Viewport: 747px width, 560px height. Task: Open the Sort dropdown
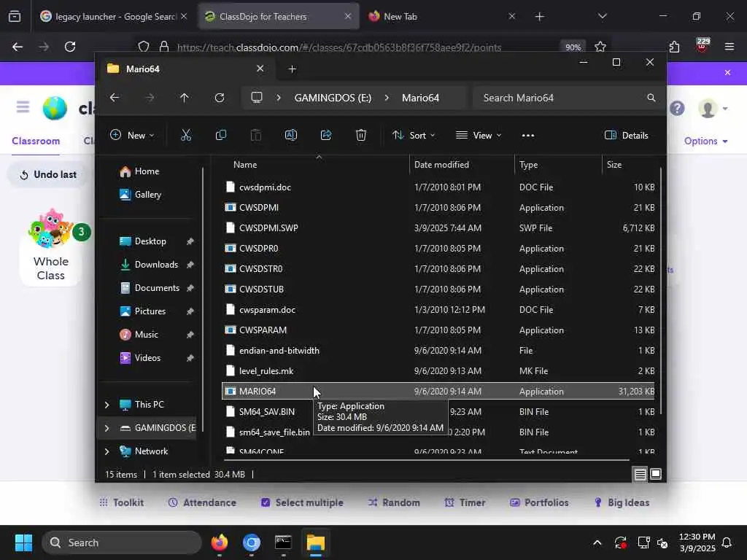414,135
